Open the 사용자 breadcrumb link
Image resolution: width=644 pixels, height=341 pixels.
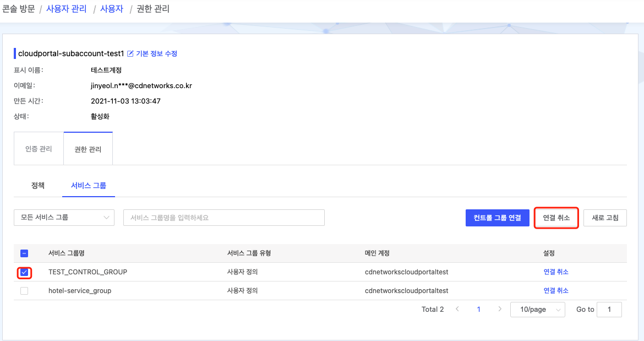(x=111, y=9)
